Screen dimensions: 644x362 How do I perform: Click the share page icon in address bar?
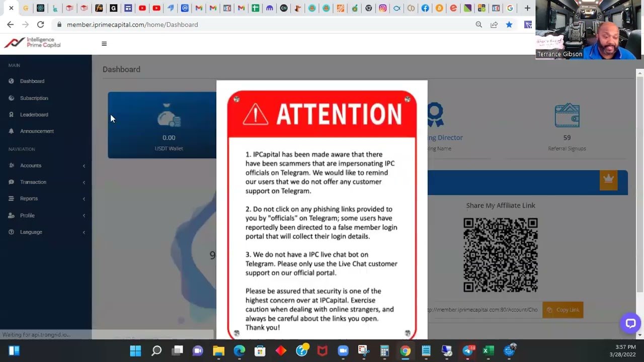pos(494,25)
